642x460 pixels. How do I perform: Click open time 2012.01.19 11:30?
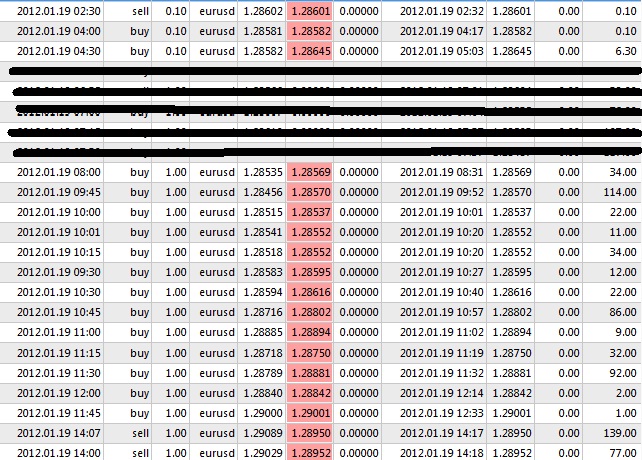[59, 373]
